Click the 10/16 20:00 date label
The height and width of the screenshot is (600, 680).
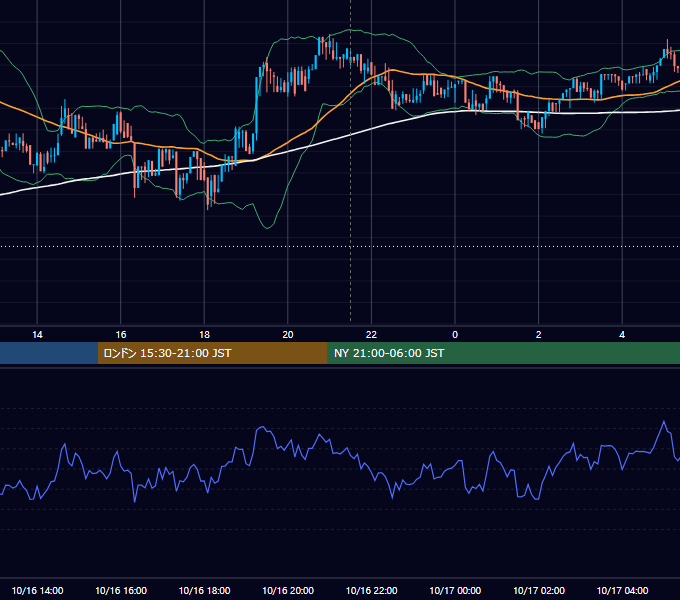coord(288,590)
